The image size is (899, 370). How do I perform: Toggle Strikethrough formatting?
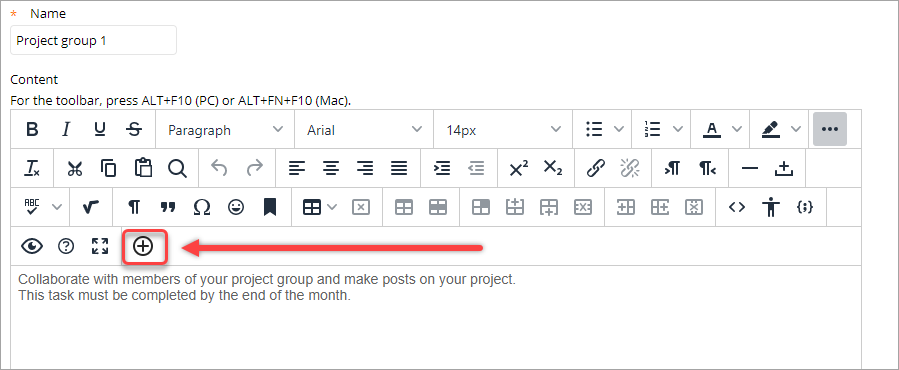pyautogui.click(x=134, y=130)
